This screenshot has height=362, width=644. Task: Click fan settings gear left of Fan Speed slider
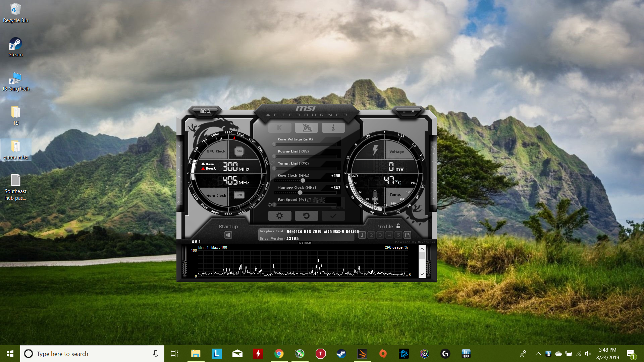click(270, 205)
